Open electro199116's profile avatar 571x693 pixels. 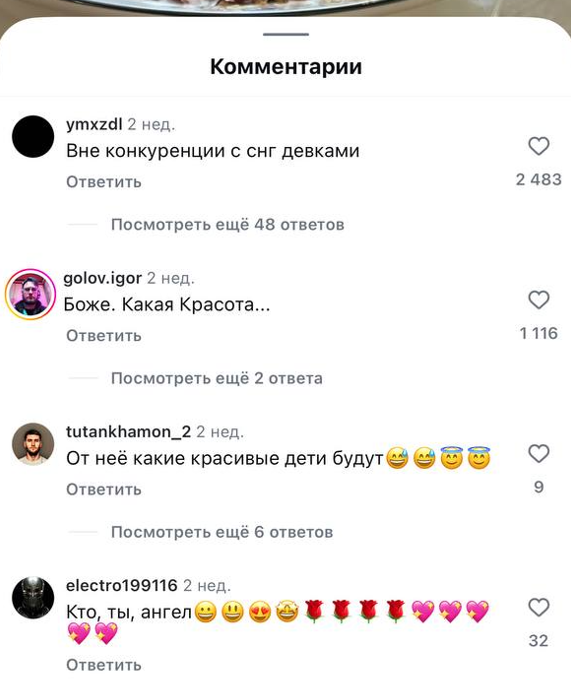33,598
